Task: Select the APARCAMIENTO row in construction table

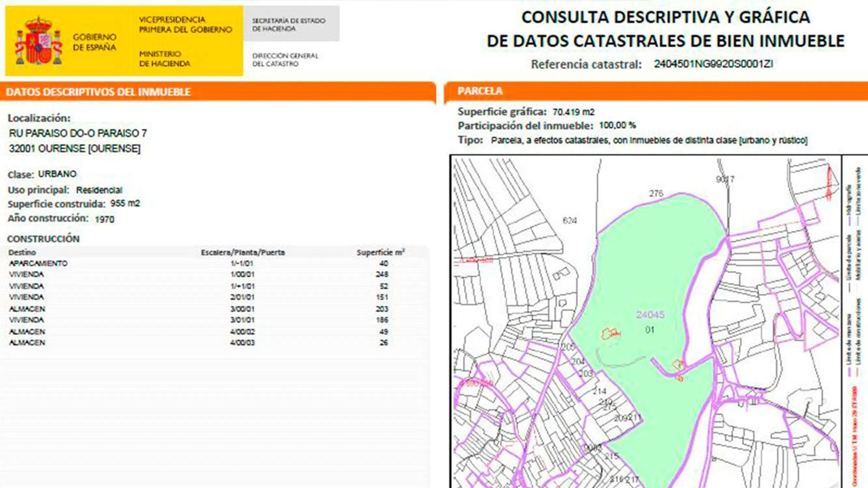Action: click(x=38, y=264)
